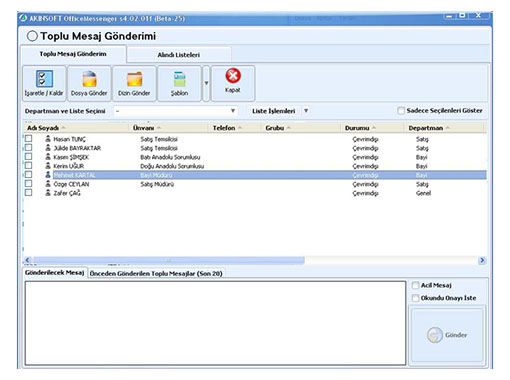The height and width of the screenshot is (380, 510).
Task: Click the AKINSOFT app icon in title bar
Action: (23, 18)
